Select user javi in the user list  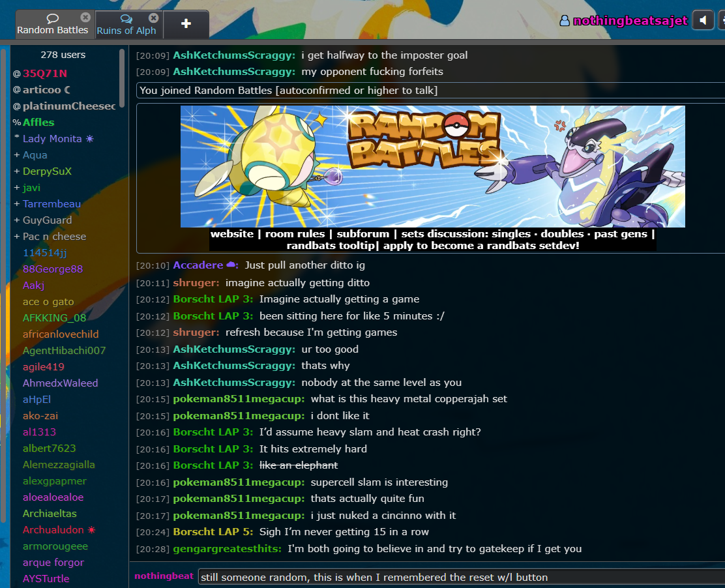31,188
